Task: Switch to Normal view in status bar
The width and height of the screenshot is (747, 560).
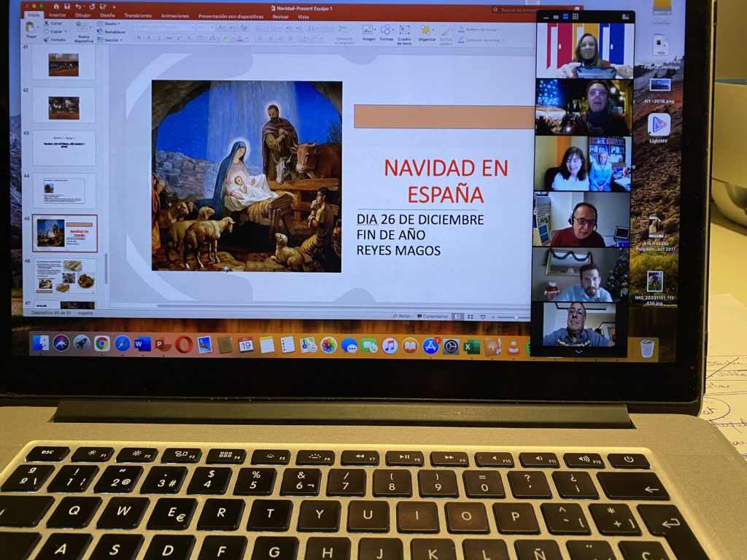Action: pyautogui.click(x=458, y=316)
